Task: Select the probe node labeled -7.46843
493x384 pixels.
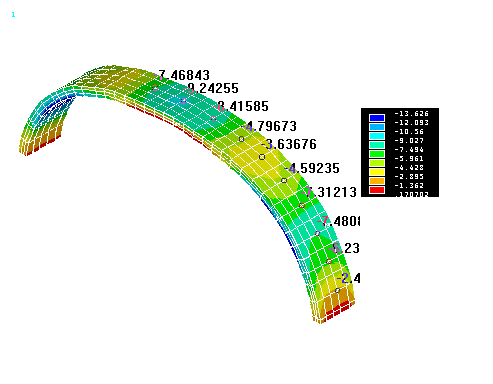Action: click(x=155, y=88)
